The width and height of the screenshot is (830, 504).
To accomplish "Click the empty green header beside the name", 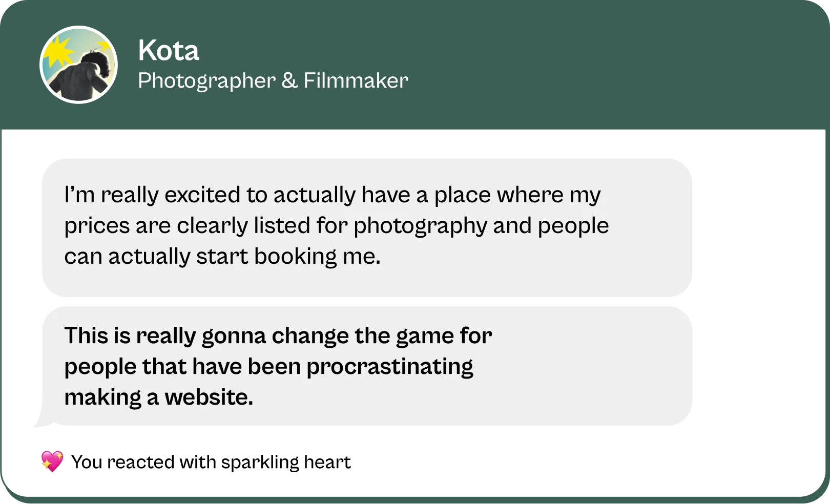I will [615, 65].
